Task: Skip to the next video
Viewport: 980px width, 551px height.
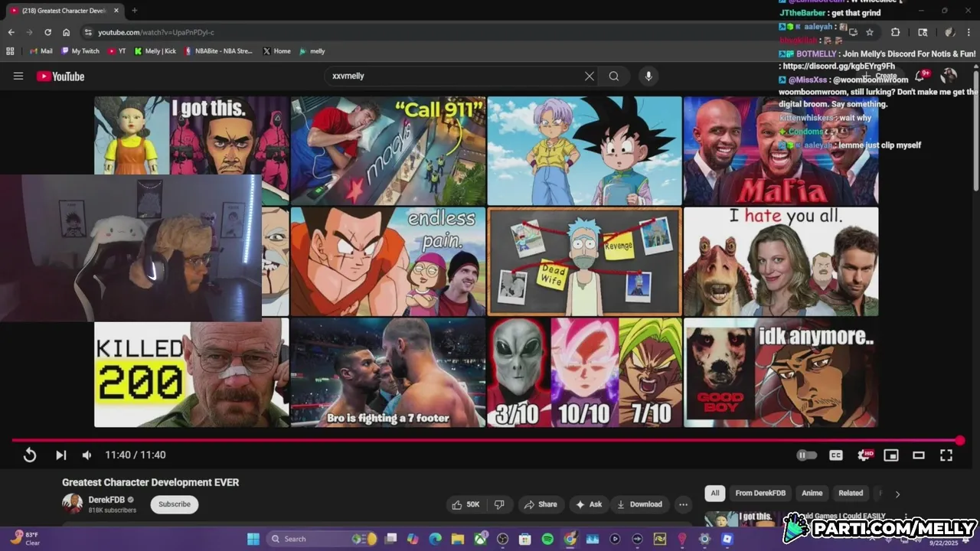Action: (60, 455)
